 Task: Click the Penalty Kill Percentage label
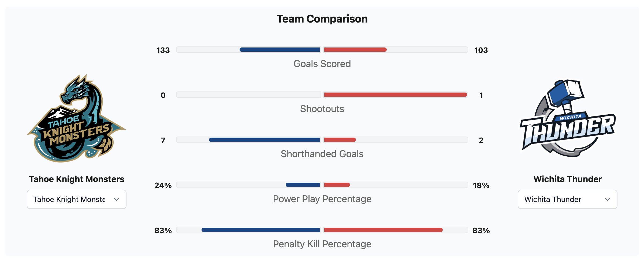coord(322,244)
